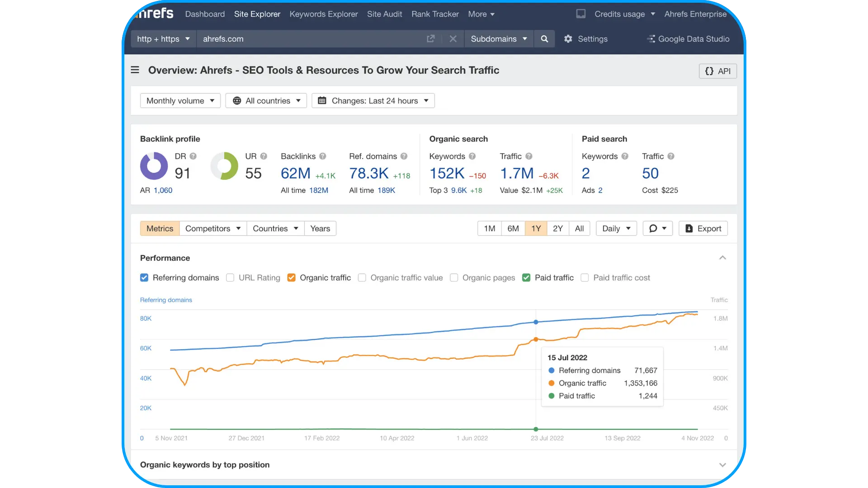Open Rank Tracker
Image resolution: width=868 pixels, height=488 pixels.
435,14
